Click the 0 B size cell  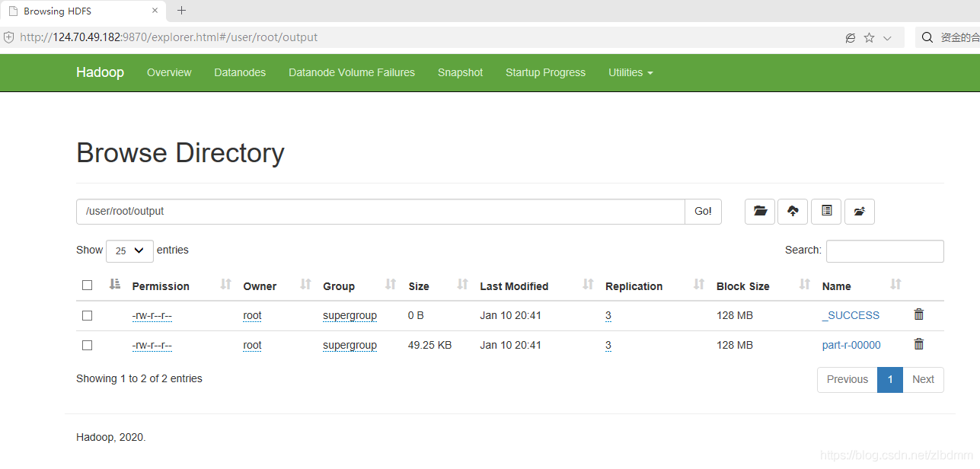pyautogui.click(x=416, y=315)
